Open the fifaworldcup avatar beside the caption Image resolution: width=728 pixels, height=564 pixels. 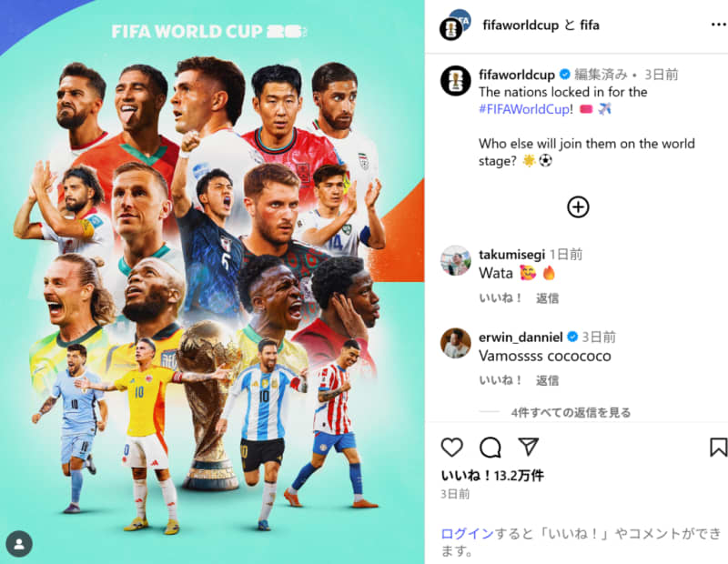(x=456, y=80)
